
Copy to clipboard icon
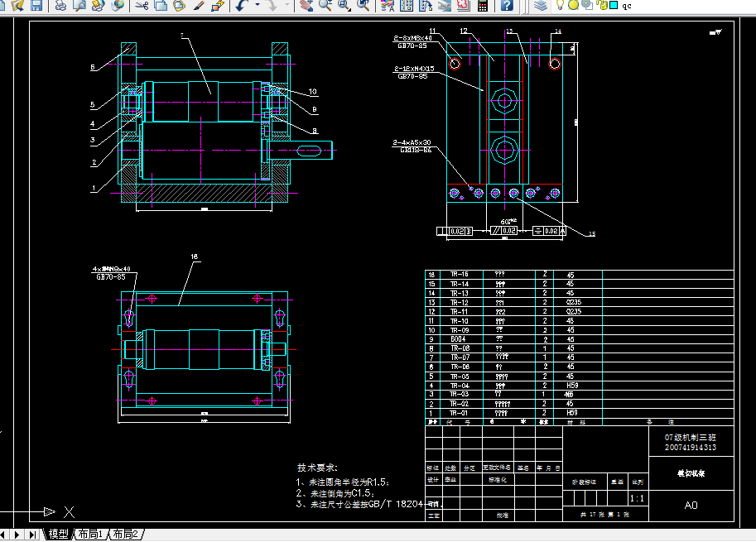coord(161,5)
